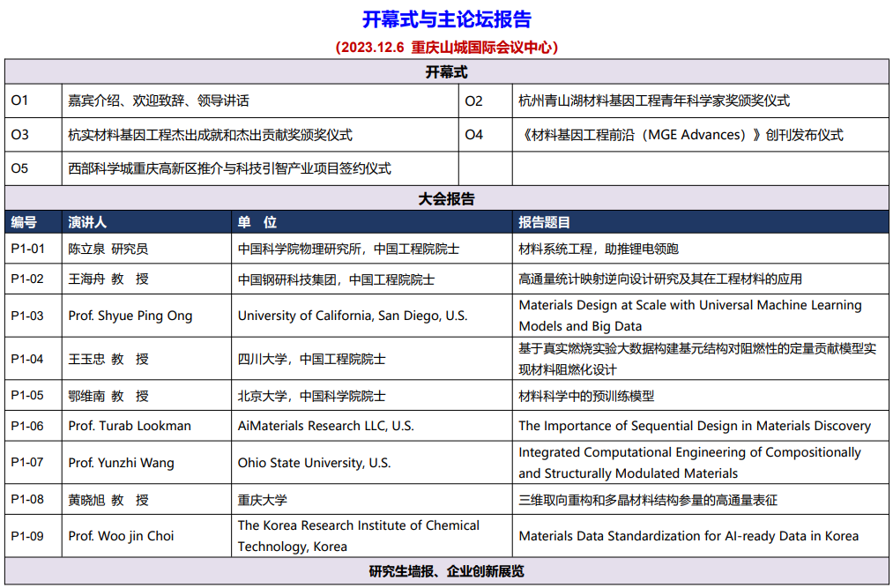Click Sequential Design in Materials Discovery title
The height and width of the screenshot is (588, 893).
tap(694, 426)
